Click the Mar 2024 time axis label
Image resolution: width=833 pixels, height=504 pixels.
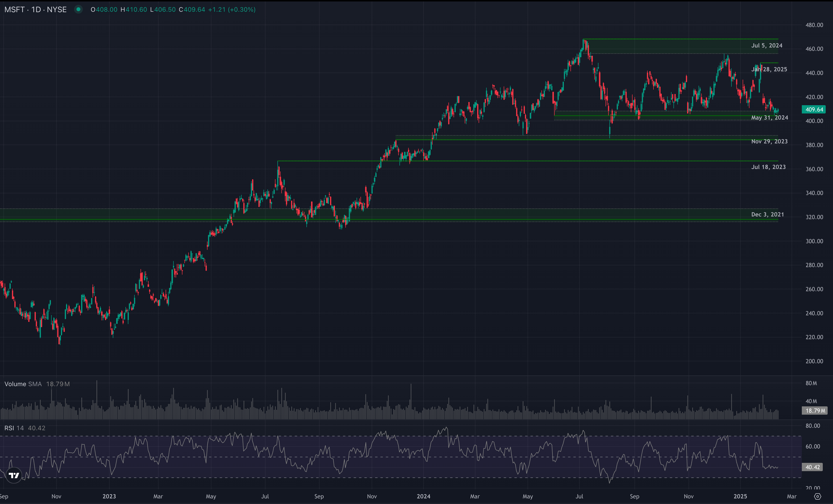pyautogui.click(x=475, y=496)
